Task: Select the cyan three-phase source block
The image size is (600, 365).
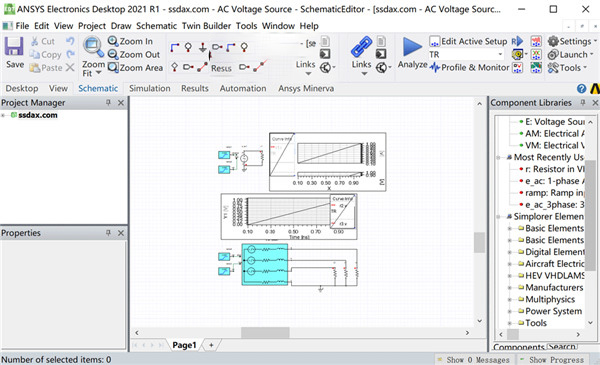Action: point(264,265)
